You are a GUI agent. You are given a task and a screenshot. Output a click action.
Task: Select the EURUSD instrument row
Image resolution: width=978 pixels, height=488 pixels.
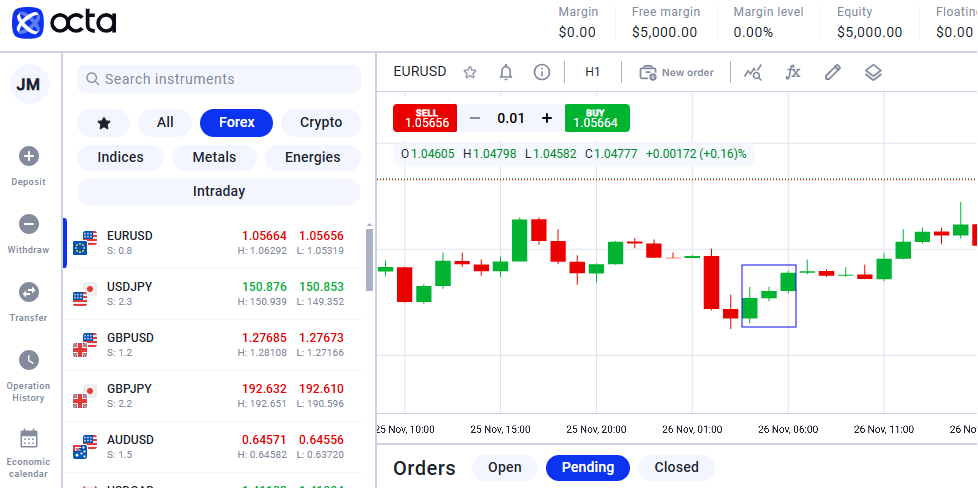point(214,243)
